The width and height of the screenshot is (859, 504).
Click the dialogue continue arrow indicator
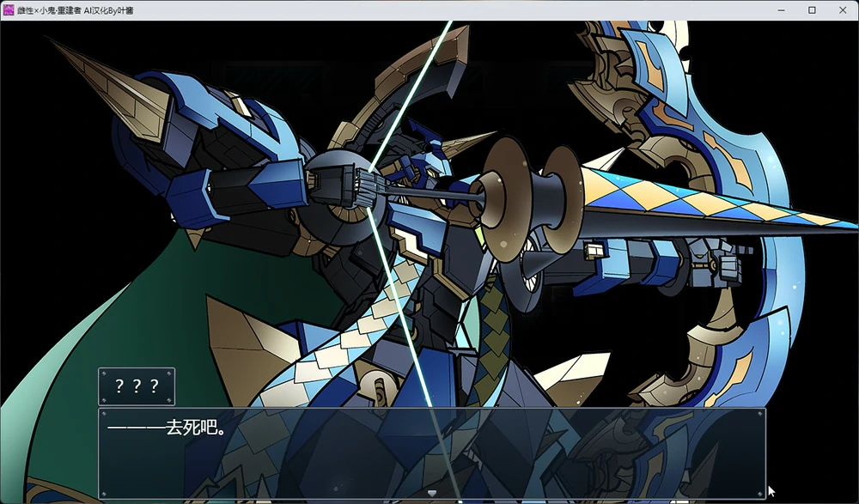pyautogui.click(x=432, y=493)
